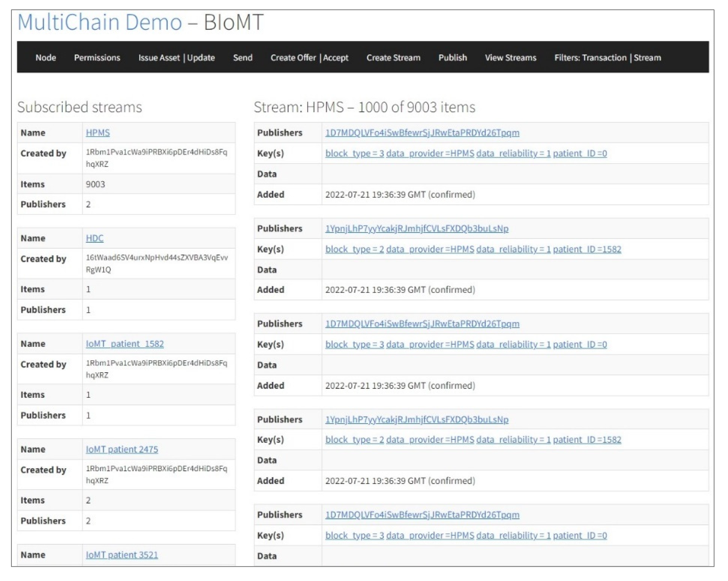Open the HPMS subscribed stream
The height and width of the screenshot is (581, 728).
pos(98,133)
